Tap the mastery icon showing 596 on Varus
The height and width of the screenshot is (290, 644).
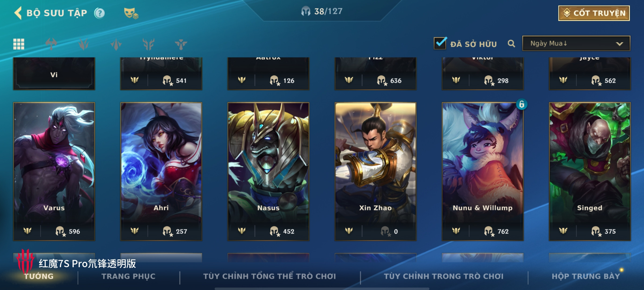point(61,231)
